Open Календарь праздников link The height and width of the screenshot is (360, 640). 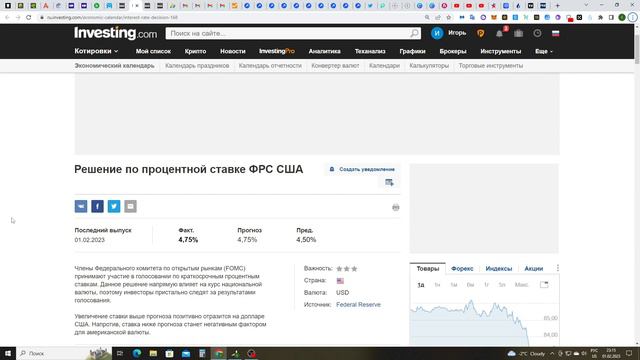[197, 66]
